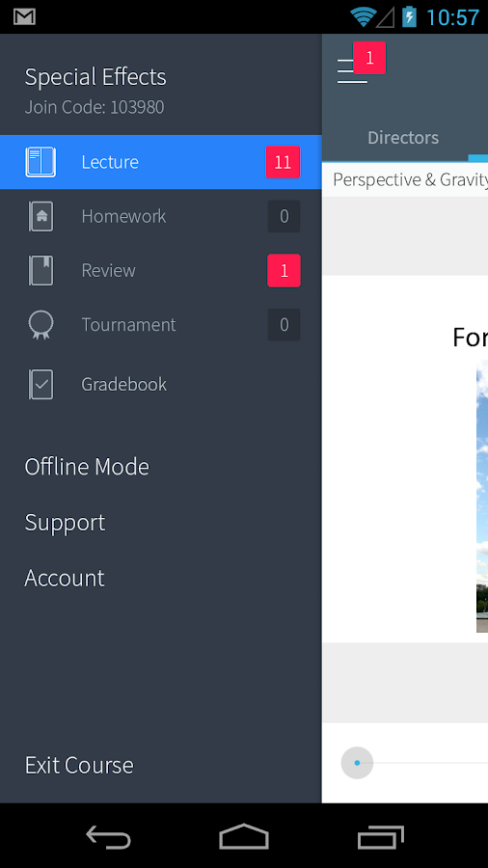Image resolution: width=488 pixels, height=868 pixels.
Task: Click the Homework book icon
Action: pos(41,216)
